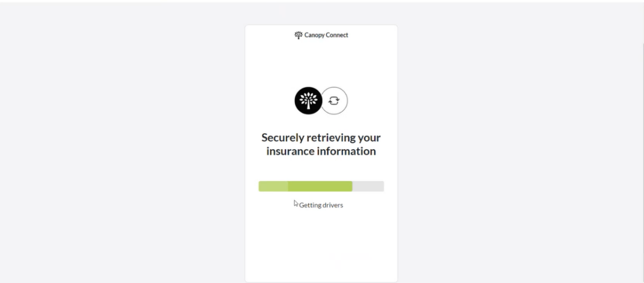
Task: Open the Canopy Connect header title
Action: 321,35
